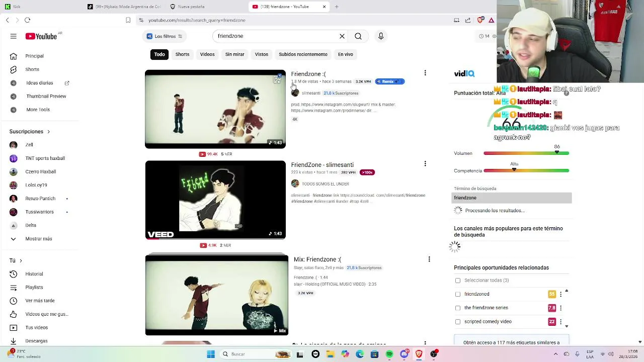Run search with the magnifier button
The image size is (644, 362).
click(x=358, y=36)
